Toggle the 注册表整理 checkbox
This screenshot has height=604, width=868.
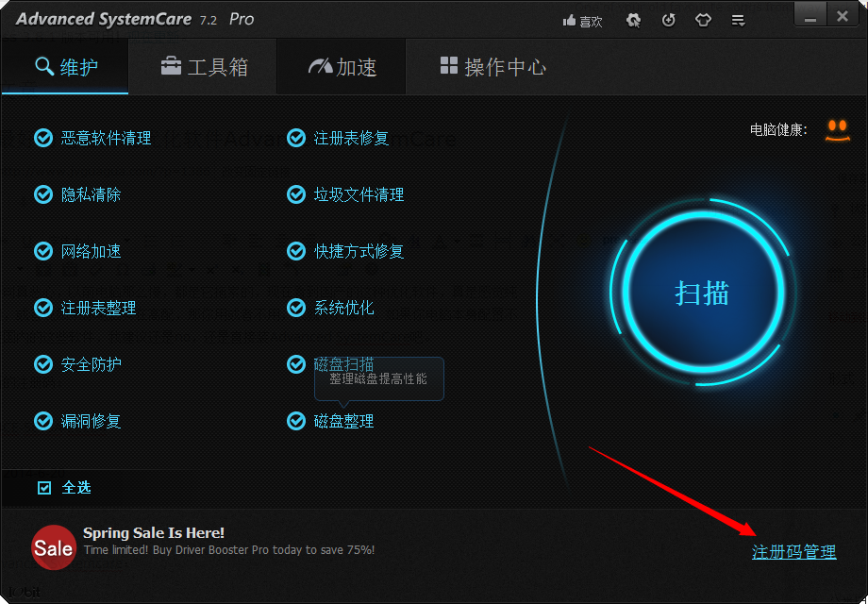click(x=43, y=308)
